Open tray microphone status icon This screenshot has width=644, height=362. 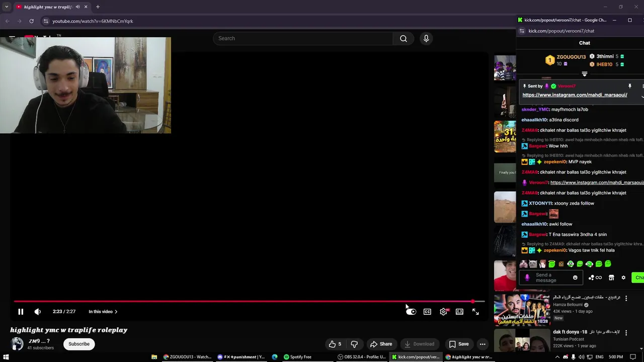[x=574, y=357]
